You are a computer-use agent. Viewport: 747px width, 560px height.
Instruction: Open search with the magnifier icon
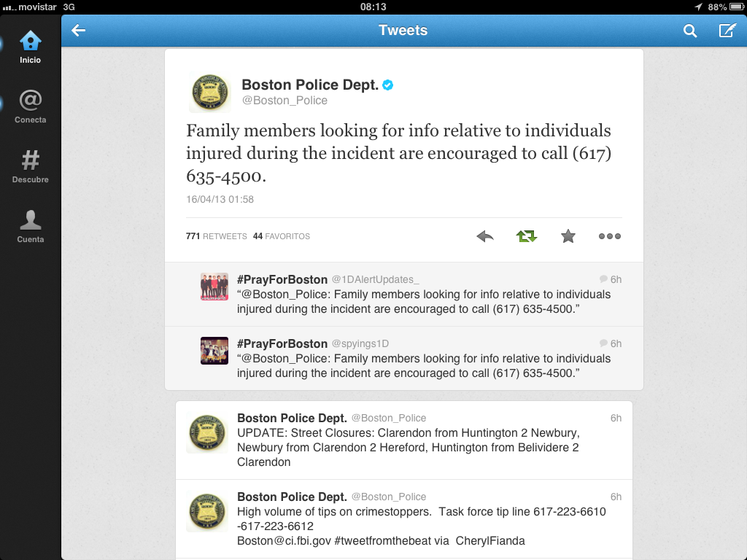coord(690,31)
